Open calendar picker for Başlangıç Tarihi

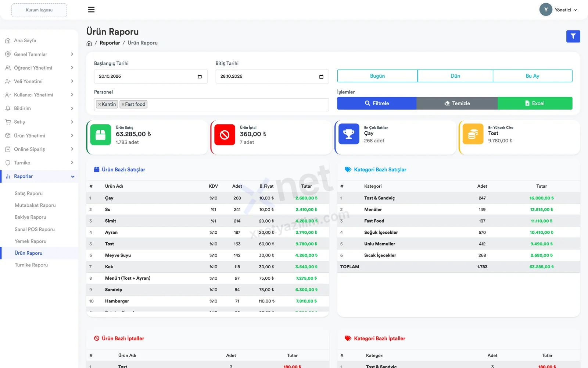tap(200, 77)
